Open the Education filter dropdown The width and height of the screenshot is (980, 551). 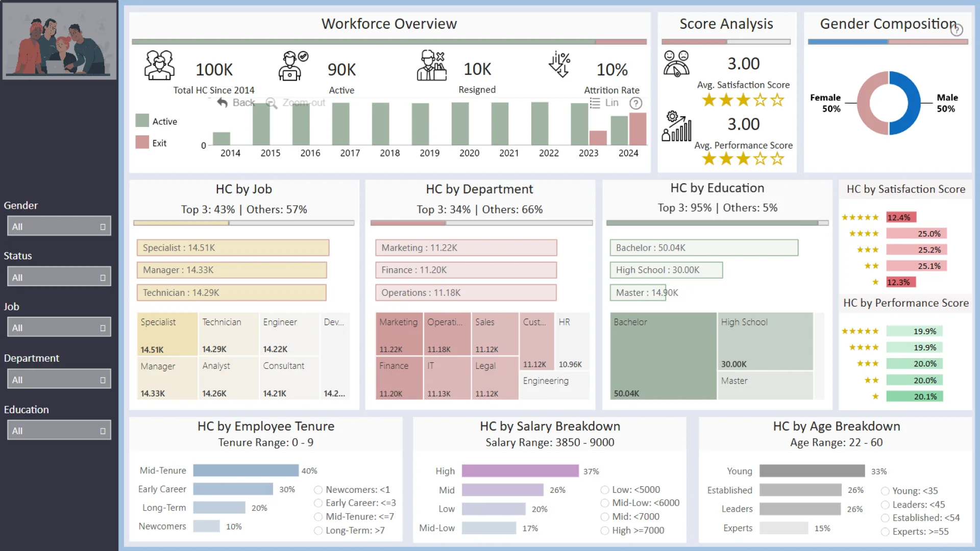pos(59,431)
